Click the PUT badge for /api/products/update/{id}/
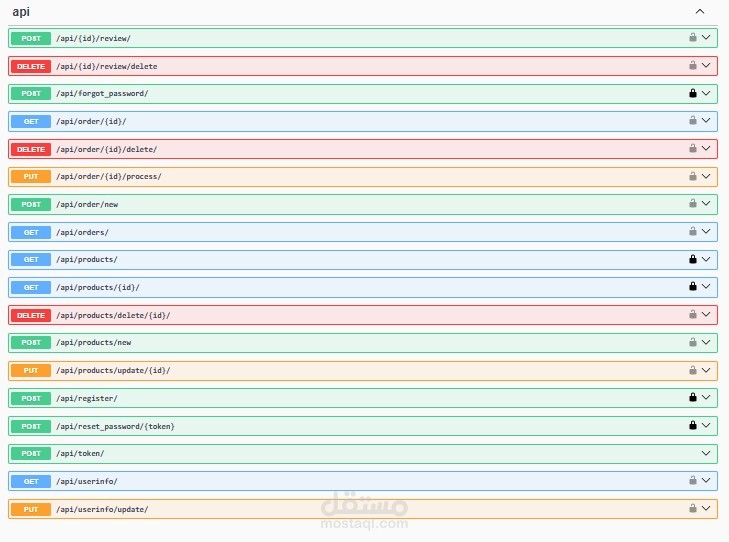 tap(31, 370)
